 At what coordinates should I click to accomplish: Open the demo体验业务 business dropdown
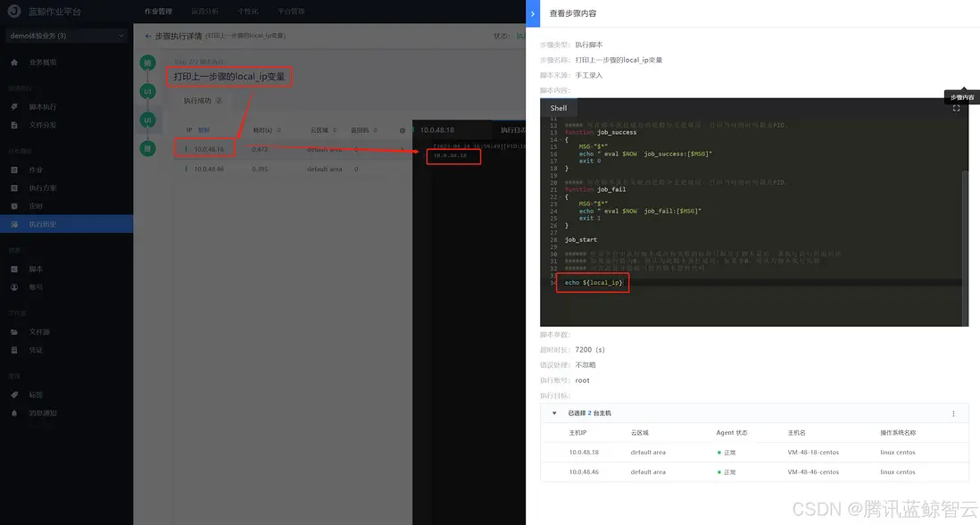click(66, 37)
